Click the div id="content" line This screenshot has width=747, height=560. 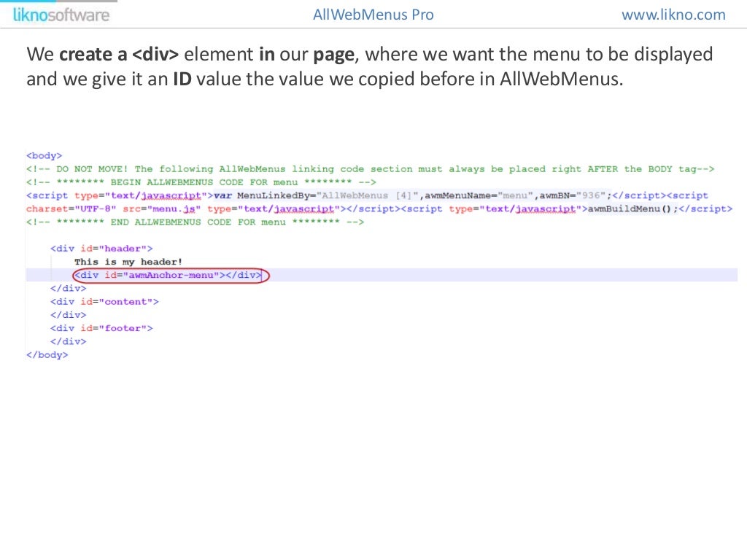104,302
